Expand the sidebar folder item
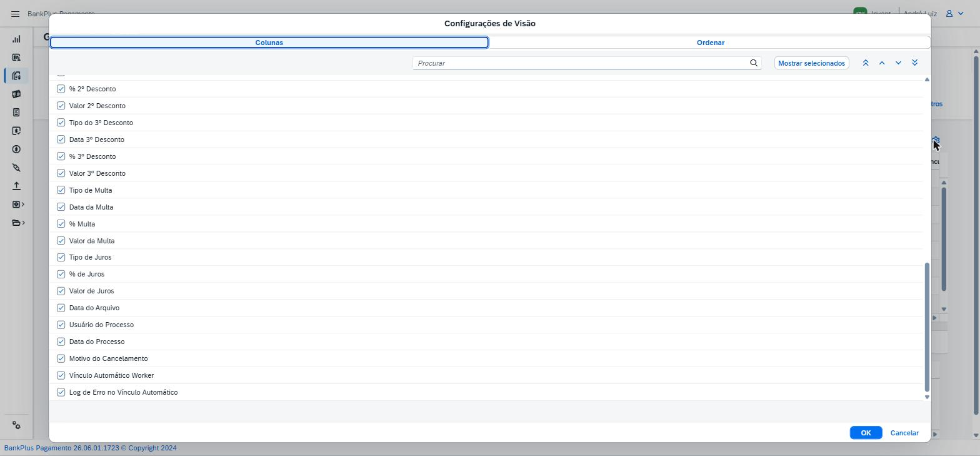 click(x=18, y=223)
